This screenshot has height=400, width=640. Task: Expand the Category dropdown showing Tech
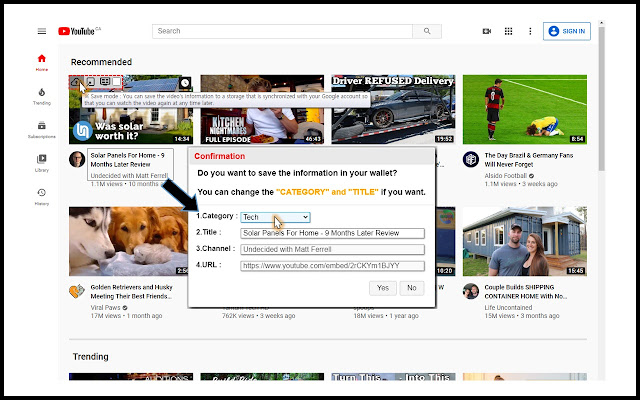[275, 217]
